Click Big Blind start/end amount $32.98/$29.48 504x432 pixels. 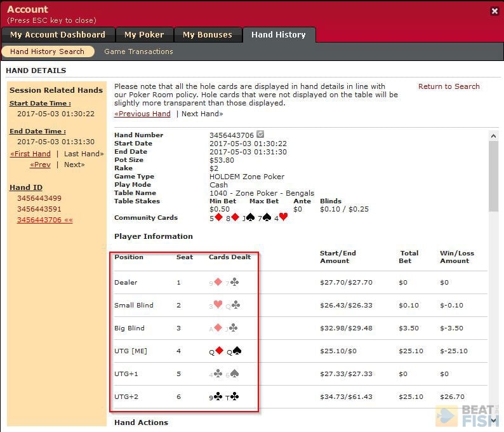coord(346,328)
